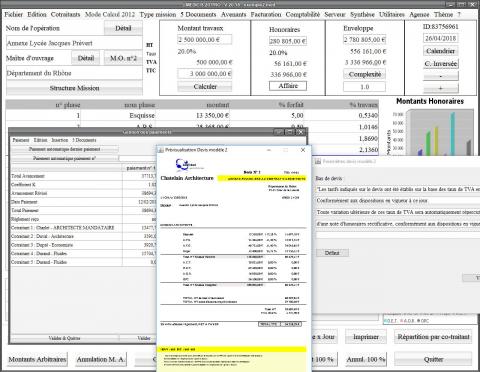480x372 pixels.
Task: Click the Structure Mission button
Action: (x=74, y=88)
